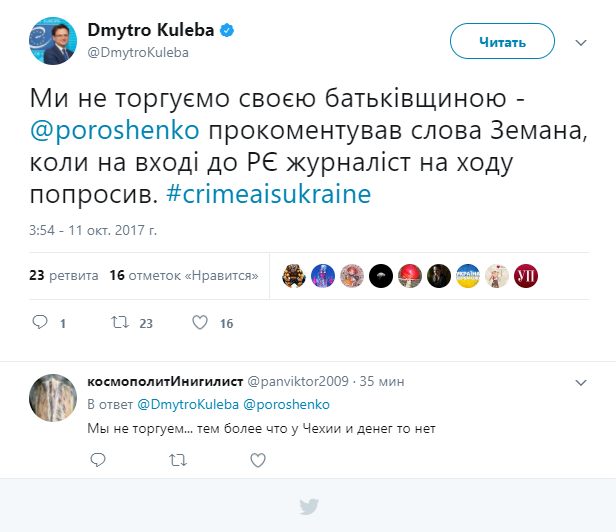Expand options for the reply comment
This screenshot has width=616, height=532.
(580, 383)
